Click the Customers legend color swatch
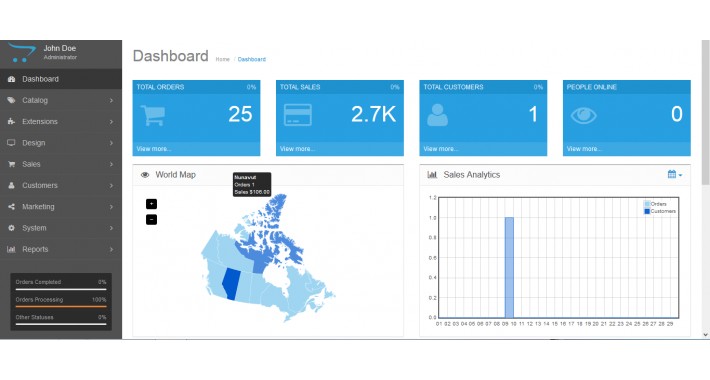The image size is (710, 380). tap(647, 212)
